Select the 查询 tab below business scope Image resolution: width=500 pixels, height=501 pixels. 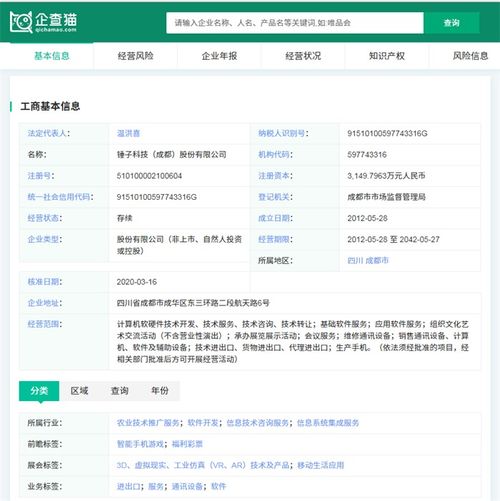pos(120,391)
